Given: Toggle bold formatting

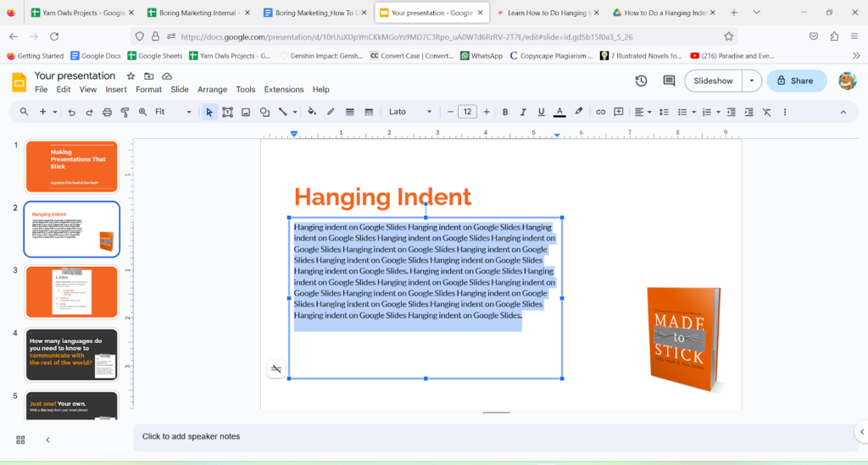Looking at the screenshot, I should pos(505,112).
